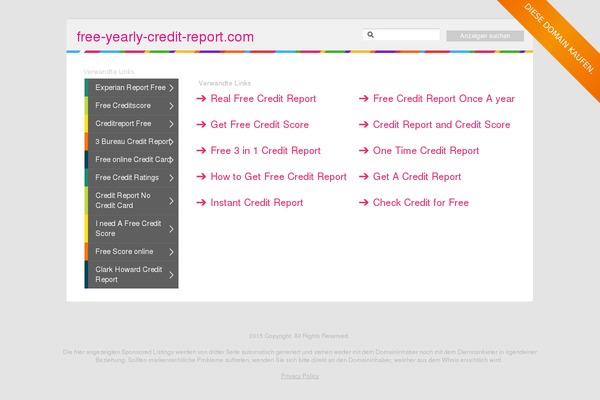Image resolution: width=600 pixels, height=400 pixels.
Task: Follow the Get A Credit Report link
Action: (x=417, y=177)
